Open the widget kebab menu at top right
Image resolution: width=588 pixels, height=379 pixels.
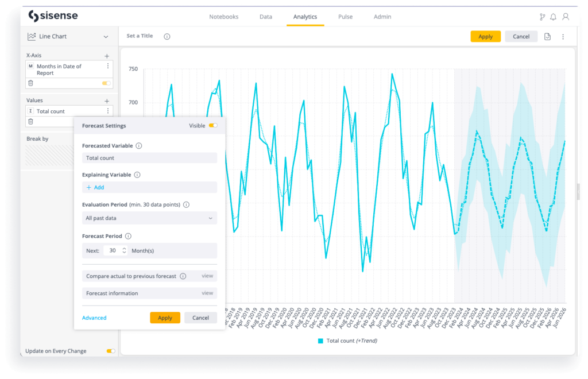tap(563, 37)
